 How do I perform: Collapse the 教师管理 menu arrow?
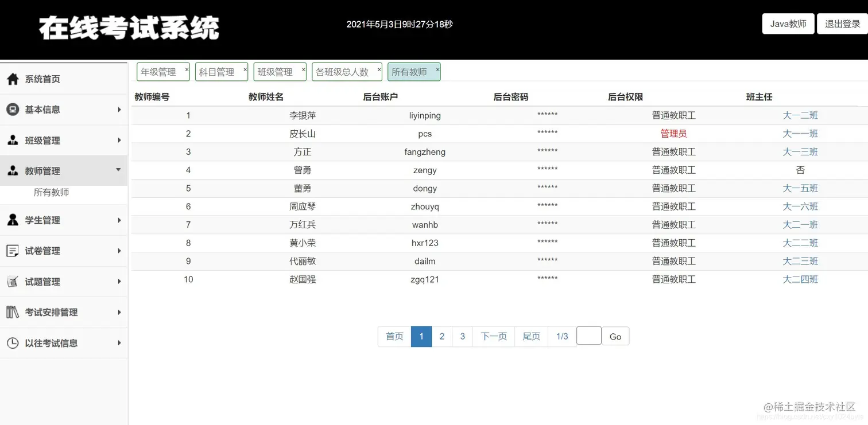click(119, 170)
